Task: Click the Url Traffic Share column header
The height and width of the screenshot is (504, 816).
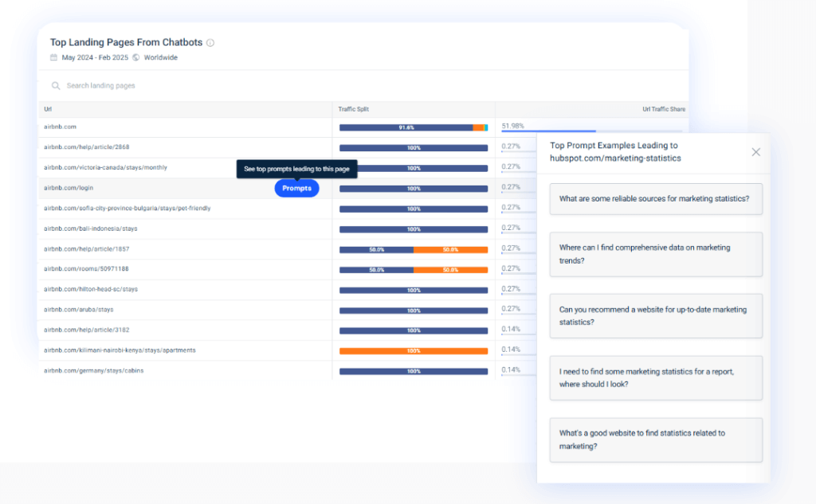Action: point(663,109)
